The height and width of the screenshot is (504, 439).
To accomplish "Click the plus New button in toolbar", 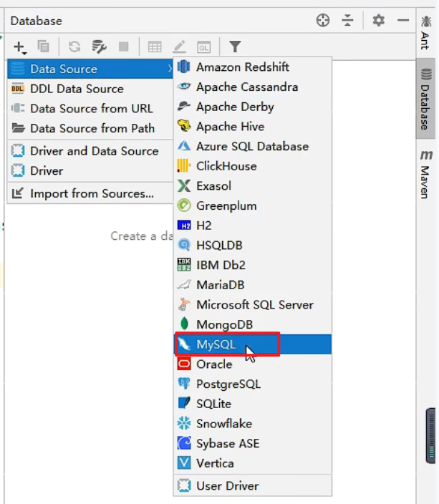I will click(x=20, y=47).
